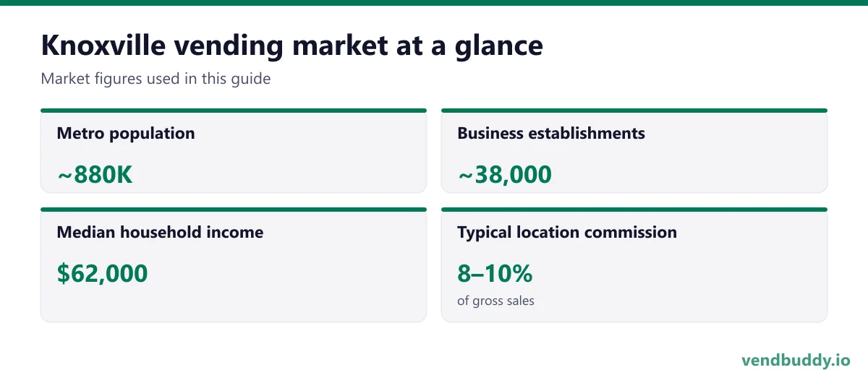The image size is (868, 383).
Task: Click the "$62,000" value
Action: 103,273
